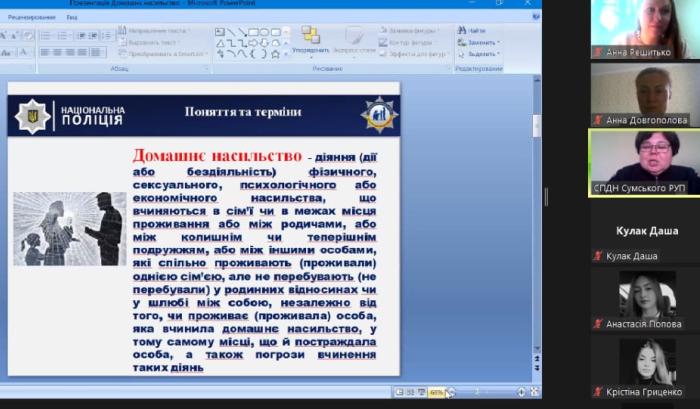
Task: Click the Найти button
Action: tap(471, 31)
